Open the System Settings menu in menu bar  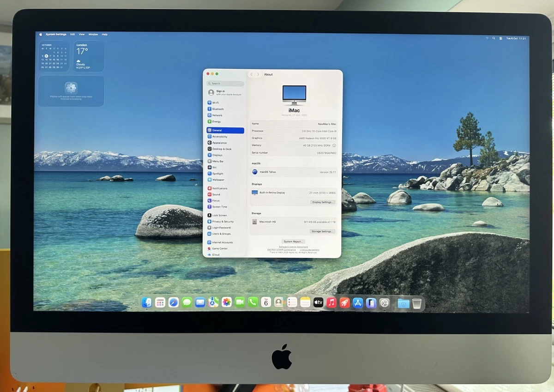point(56,34)
